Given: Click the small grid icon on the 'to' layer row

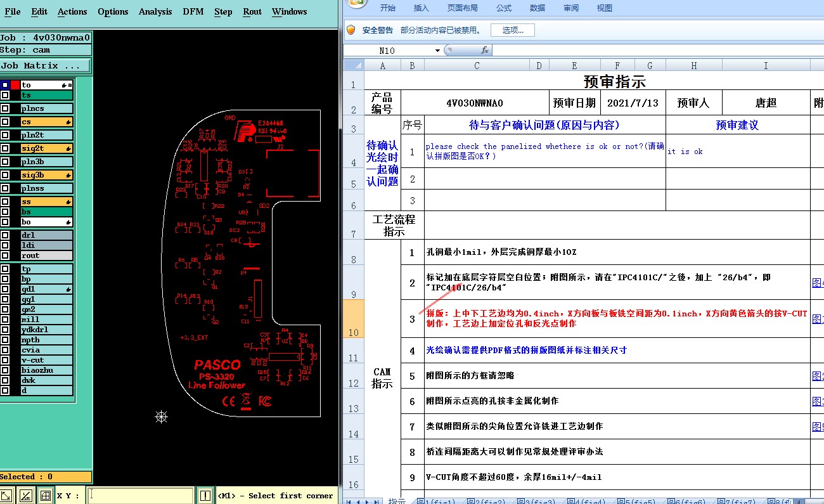Looking at the screenshot, I should coord(70,85).
